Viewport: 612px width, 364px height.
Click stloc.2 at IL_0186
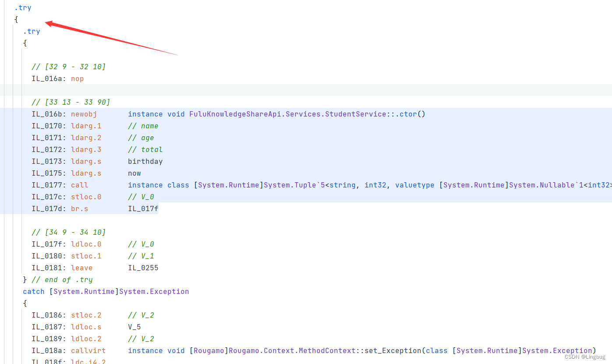tap(86, 315)
